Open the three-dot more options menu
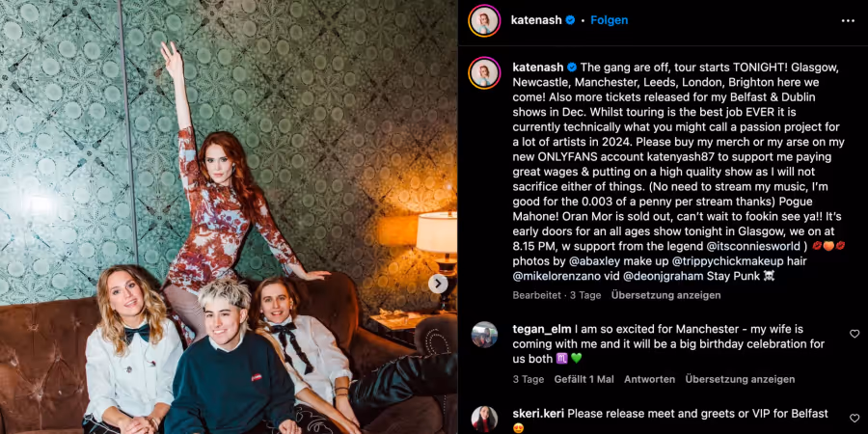Image resolution: width=868 pixels, height=434 pixels. point(848,20)
